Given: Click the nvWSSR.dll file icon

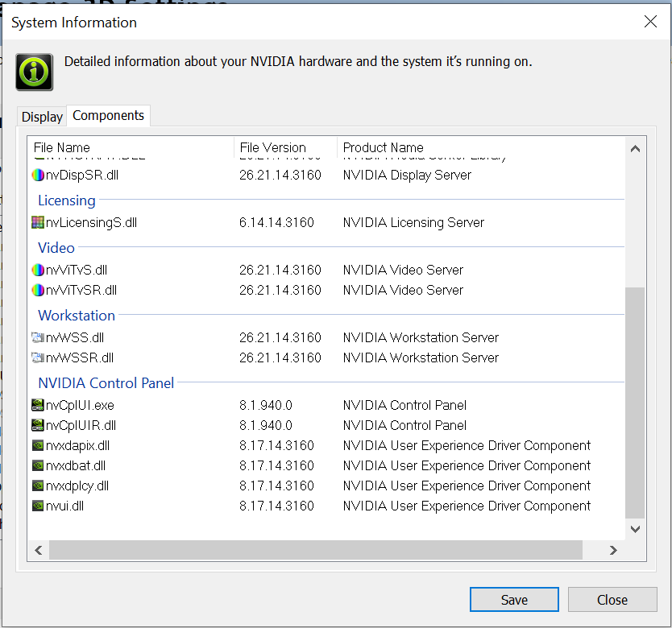Looking at the screenshot, I should 38,357.
